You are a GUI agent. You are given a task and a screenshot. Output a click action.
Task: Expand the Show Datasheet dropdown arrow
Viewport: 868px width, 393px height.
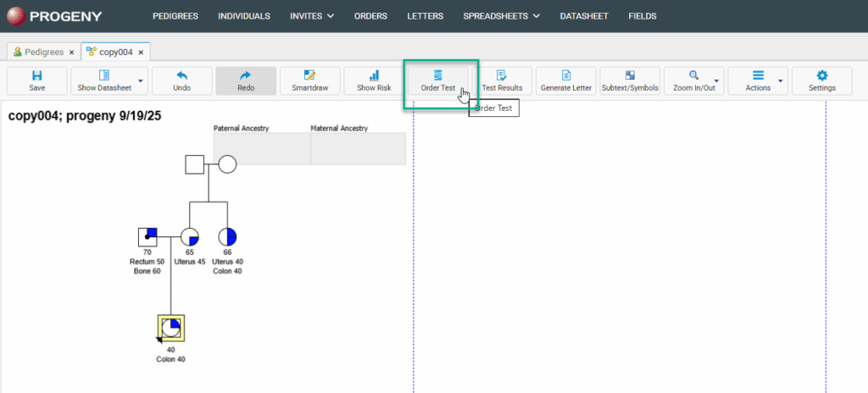[x=141, y=81]
